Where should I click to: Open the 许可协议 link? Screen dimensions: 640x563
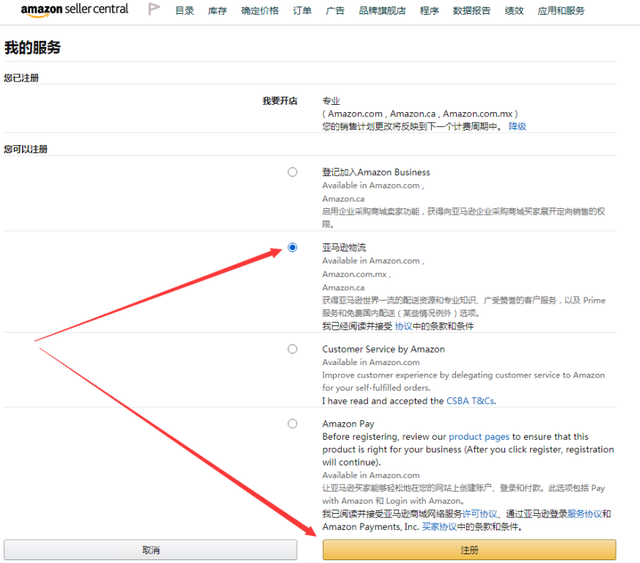point(480,514)
